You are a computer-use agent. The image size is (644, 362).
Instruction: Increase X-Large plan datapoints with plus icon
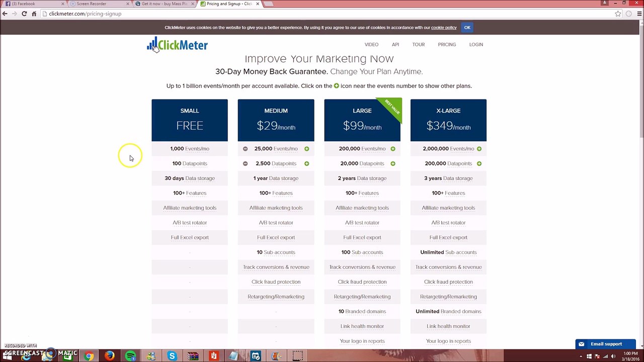(x=479, y=163)
